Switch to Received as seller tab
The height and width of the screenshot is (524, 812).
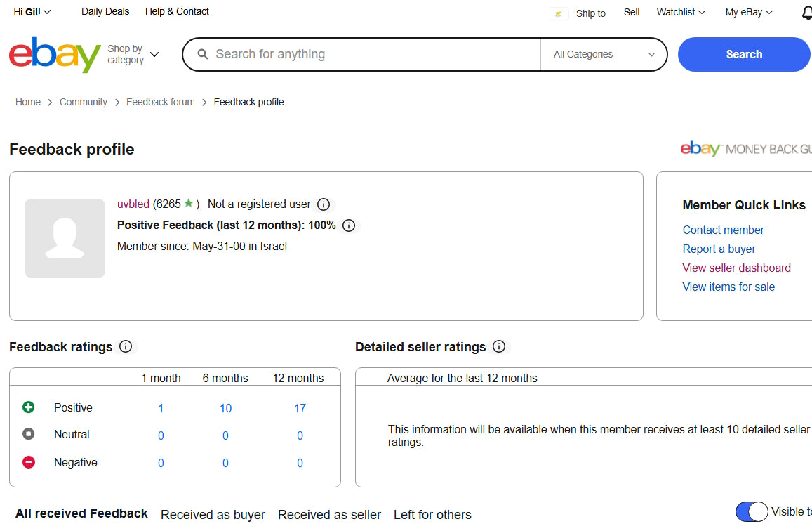tap(329, 515)
